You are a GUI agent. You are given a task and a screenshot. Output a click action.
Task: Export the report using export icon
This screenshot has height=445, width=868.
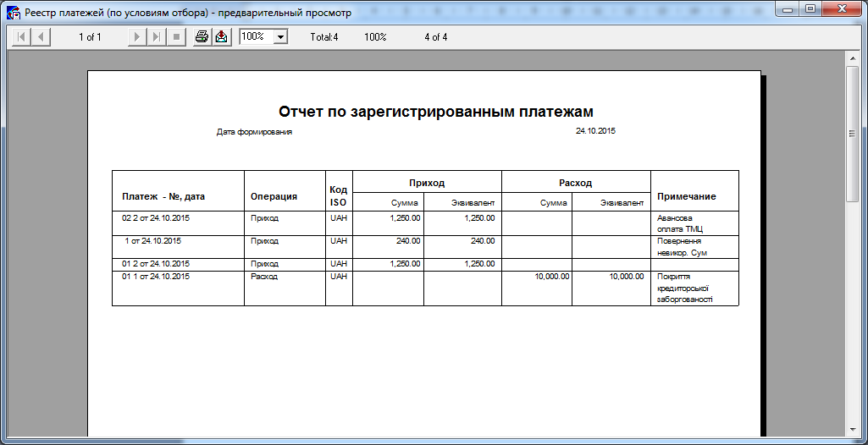coord(221,37)
